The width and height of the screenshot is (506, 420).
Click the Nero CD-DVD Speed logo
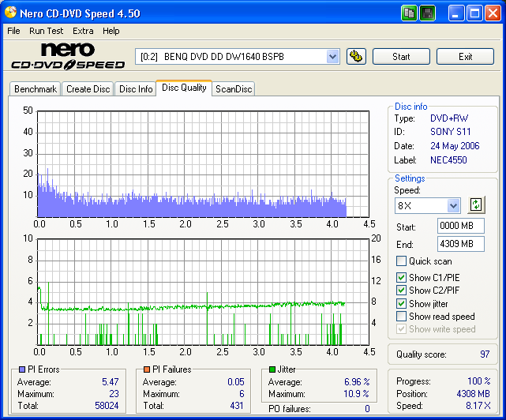coord(67,57)
